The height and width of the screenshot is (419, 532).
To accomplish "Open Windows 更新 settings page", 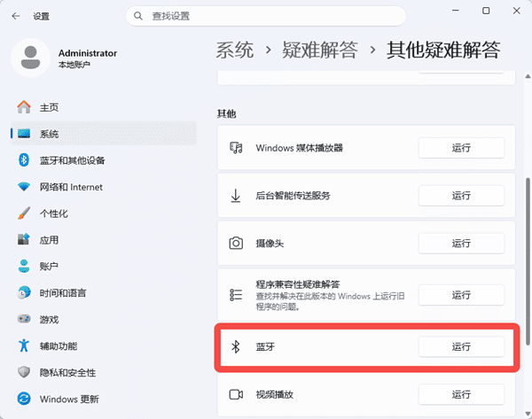I will click(x=104, y=399).
